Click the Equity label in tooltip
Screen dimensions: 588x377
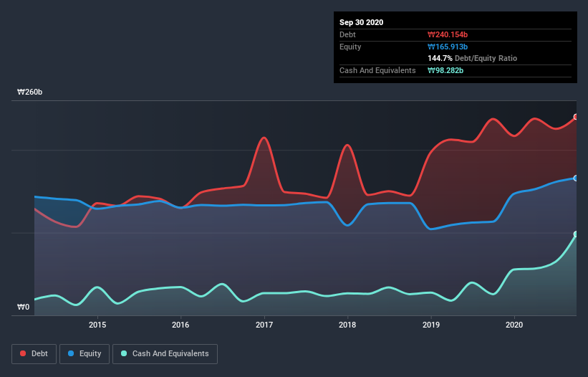(350, 47)
